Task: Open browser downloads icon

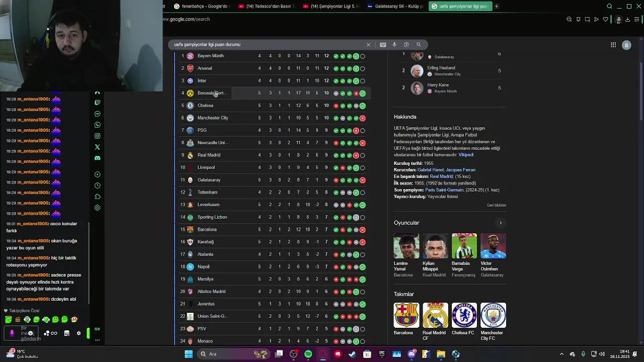Action: click(627, 20)
